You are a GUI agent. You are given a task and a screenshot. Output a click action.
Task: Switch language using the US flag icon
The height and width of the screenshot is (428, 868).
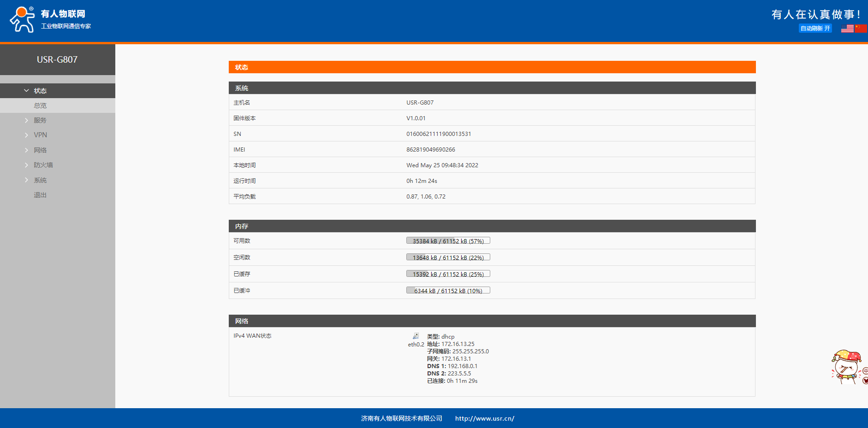[847, 29]
